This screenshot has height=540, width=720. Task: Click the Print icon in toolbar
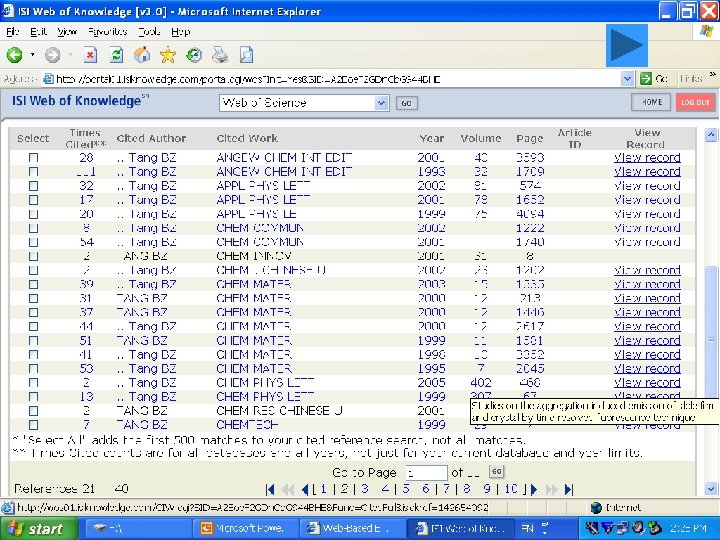click(x=220, y=55)
